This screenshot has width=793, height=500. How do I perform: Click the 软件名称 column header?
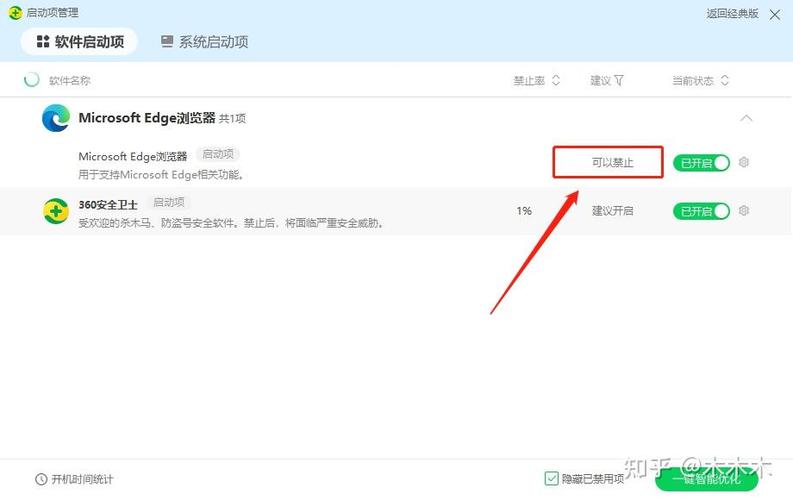click(x=70, y=80)
